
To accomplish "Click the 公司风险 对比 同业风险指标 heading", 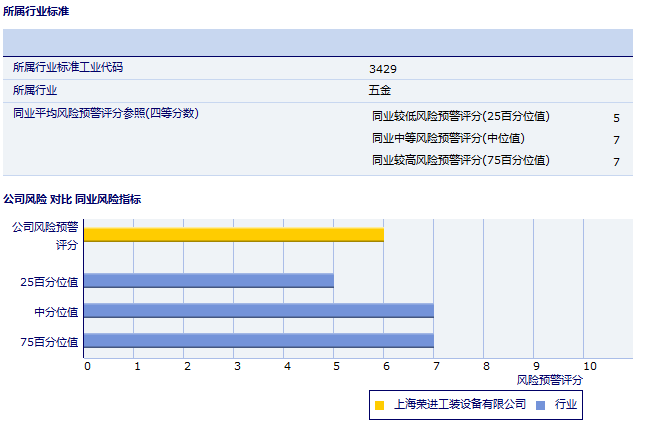I will click(72, 199).
